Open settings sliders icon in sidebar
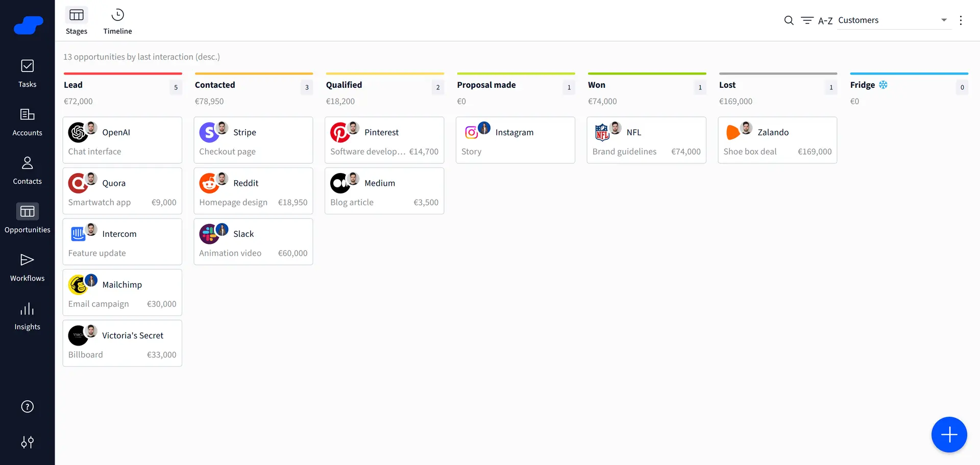This screenshot has height=465, width=980. 28,442
